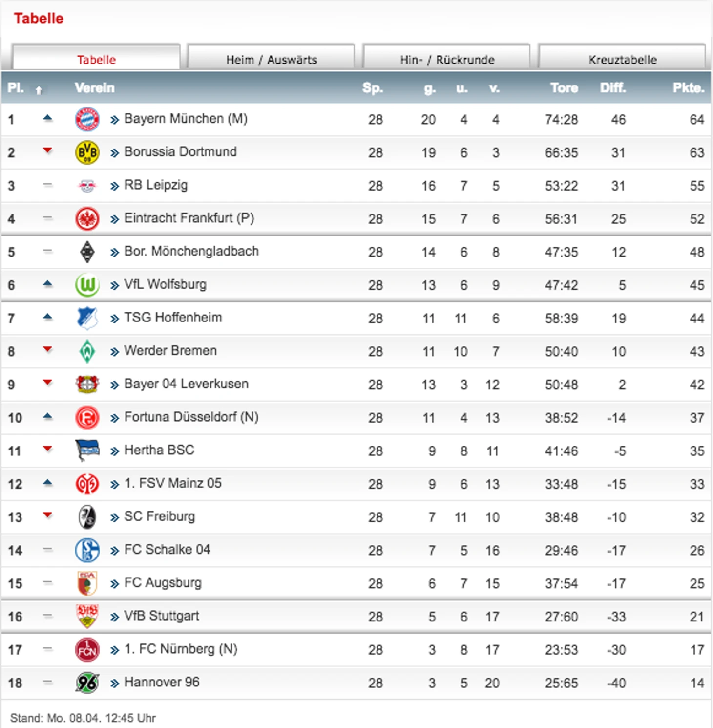
Task: Open the TSG Hoffenheim team link
Action: click(x=173, y=318)
